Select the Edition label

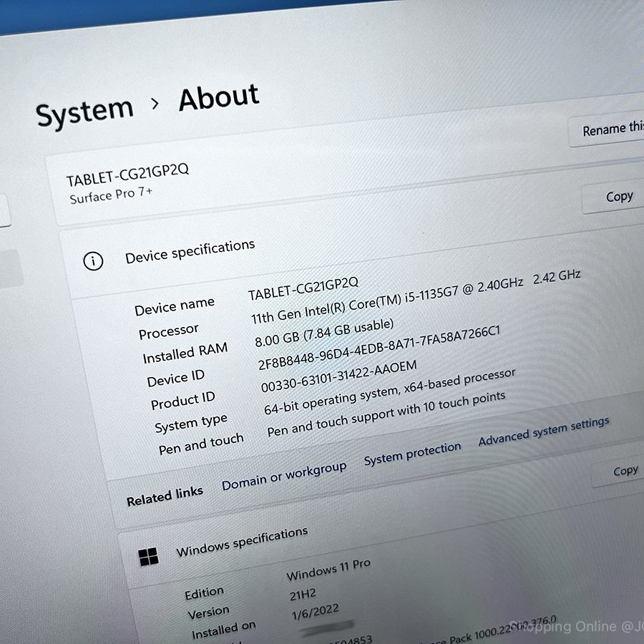(204, 593)
